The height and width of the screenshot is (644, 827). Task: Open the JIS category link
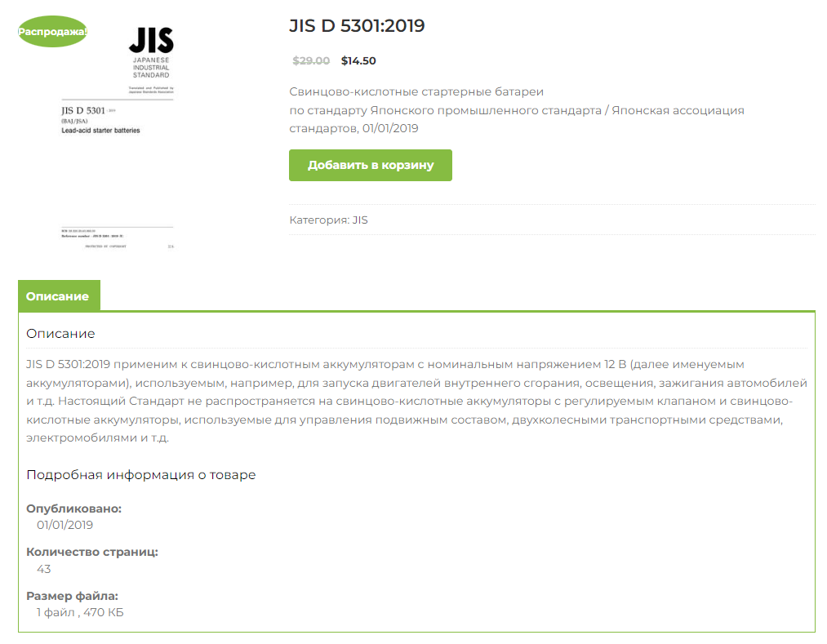[x=360, y=220]
